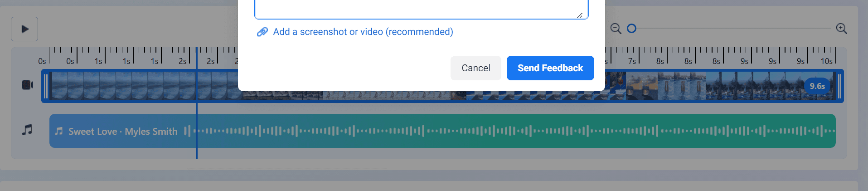Click the music note inside the audio clip
The image size is (868, 191).
tap(59, 131)
